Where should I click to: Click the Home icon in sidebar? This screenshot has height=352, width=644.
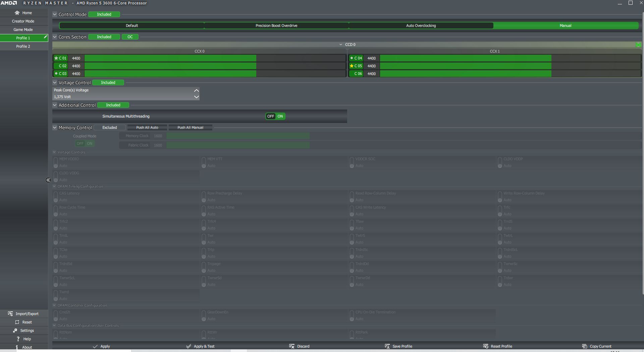[x=17, y=13]
